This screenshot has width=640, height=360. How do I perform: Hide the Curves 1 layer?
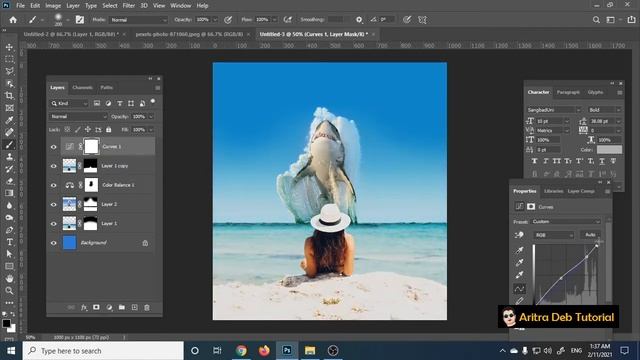point(53,147)
